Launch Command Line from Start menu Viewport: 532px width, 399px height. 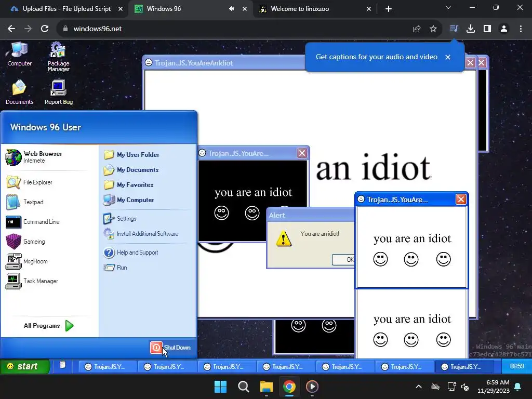[33, 222]
